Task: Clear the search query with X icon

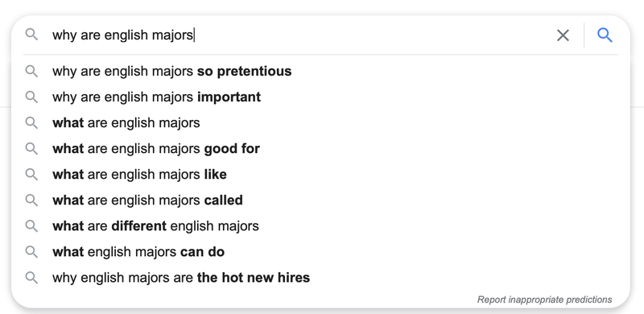Action: coord(563,35)
